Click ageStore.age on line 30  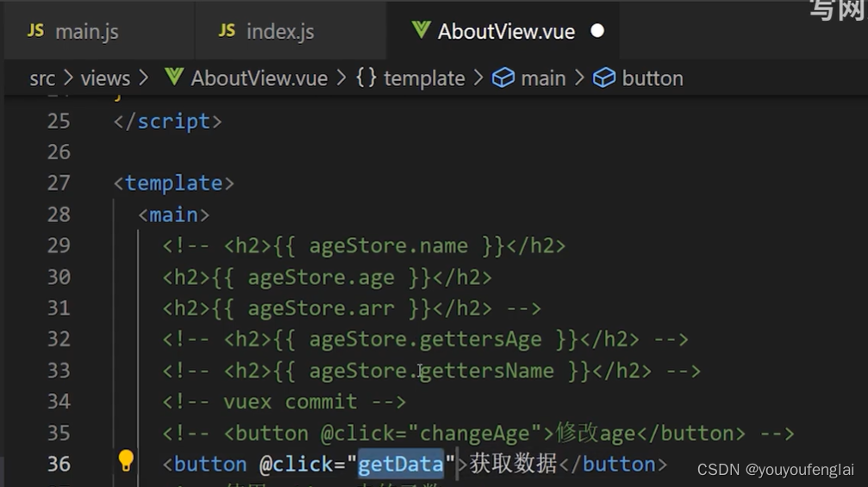click(321, 278)
